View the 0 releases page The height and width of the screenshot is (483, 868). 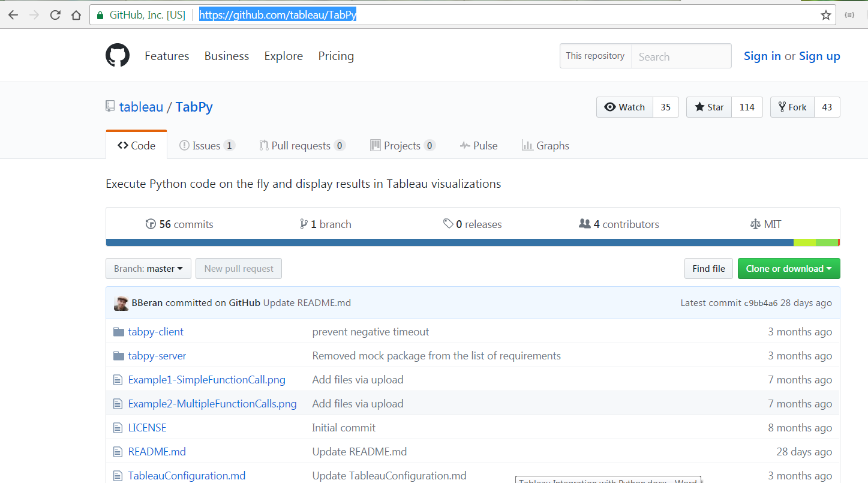[473, 224]
